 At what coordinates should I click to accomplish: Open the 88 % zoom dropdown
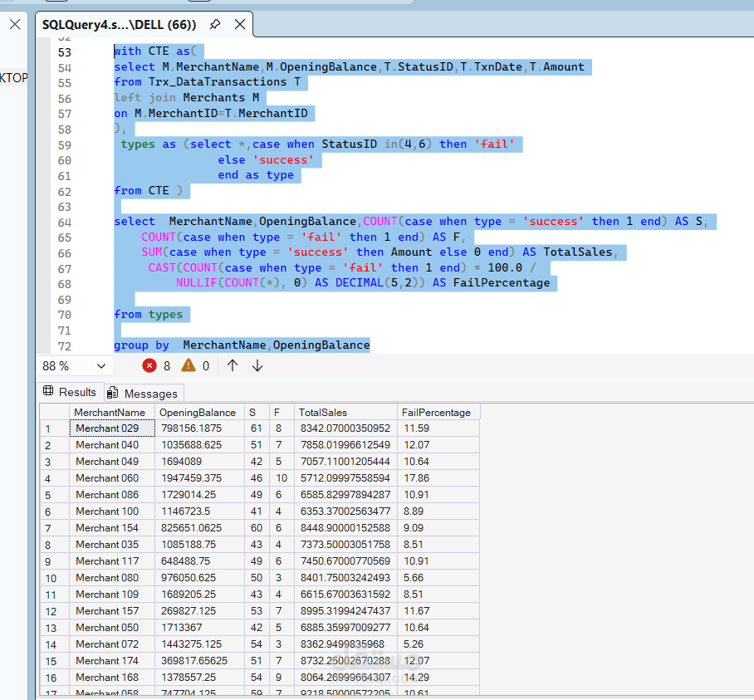tap(101, 366)
